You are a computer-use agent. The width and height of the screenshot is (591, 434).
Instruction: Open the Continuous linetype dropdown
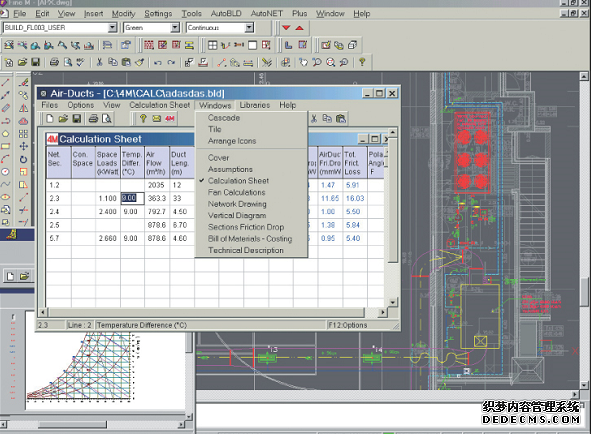[249, 28]
